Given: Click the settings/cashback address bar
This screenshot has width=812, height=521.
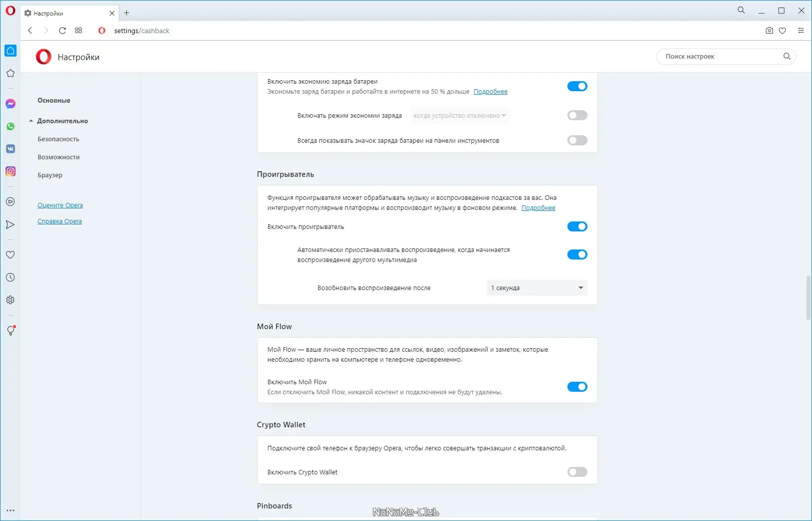Looking at the screenshot, I should point(142,31).
